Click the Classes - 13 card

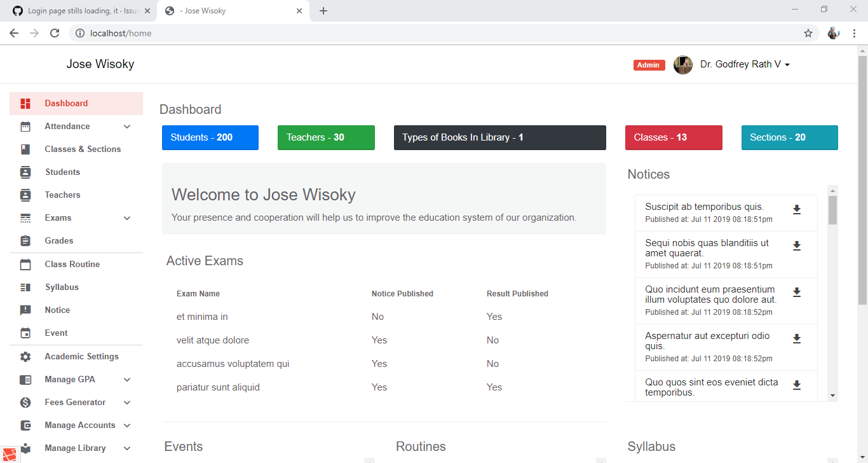674,137
